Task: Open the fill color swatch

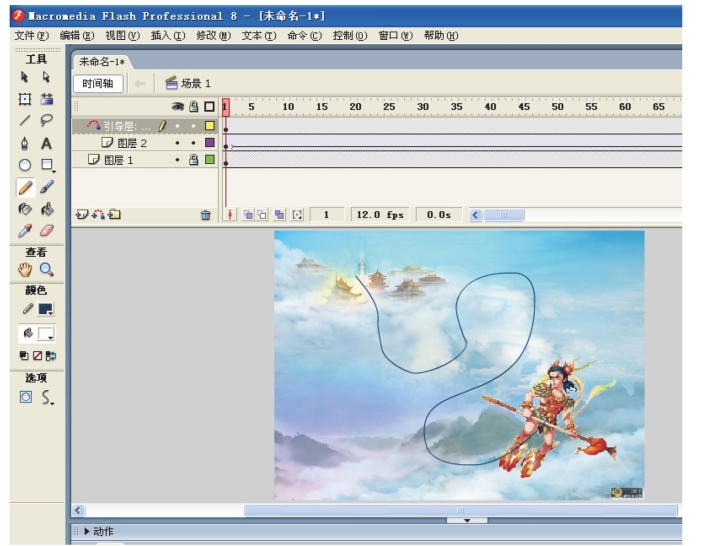Action: [46, 334]
